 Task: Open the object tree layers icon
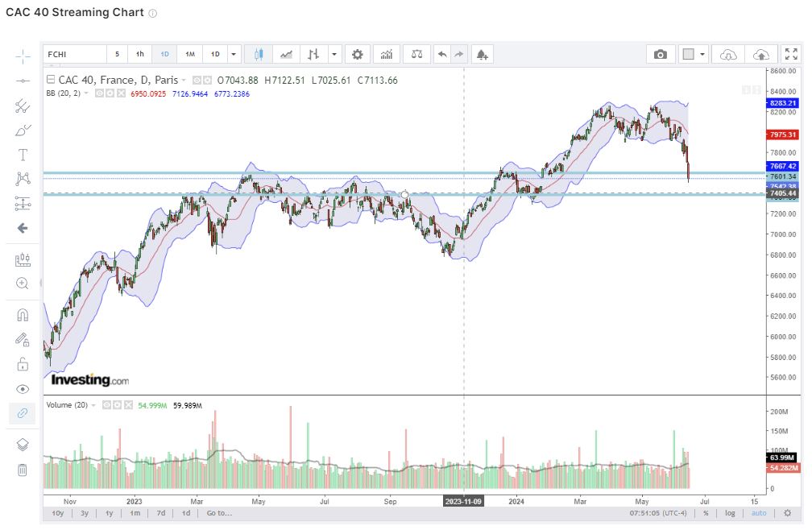pos(23,445)
